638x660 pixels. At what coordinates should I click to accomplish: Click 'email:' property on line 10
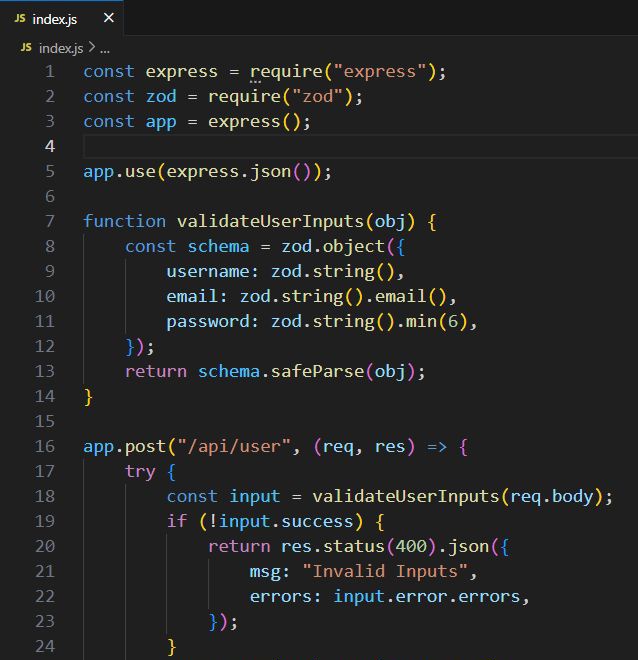pos(197,296)
